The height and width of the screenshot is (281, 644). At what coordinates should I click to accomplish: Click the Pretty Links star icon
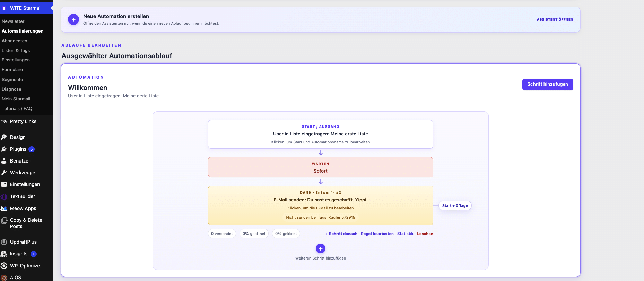tap(4, 121)
